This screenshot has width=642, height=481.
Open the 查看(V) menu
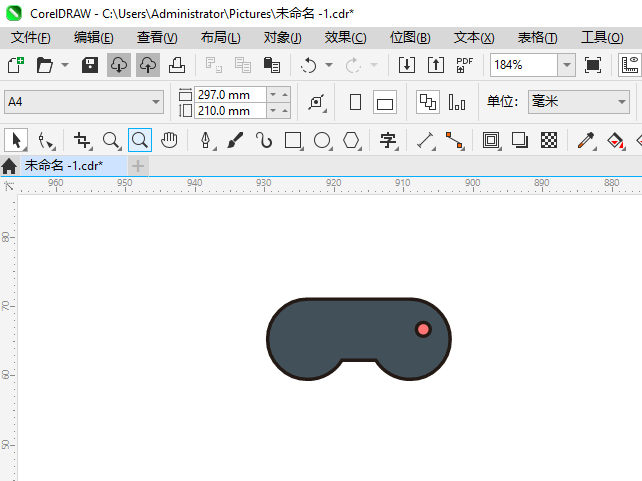point(157,38)
